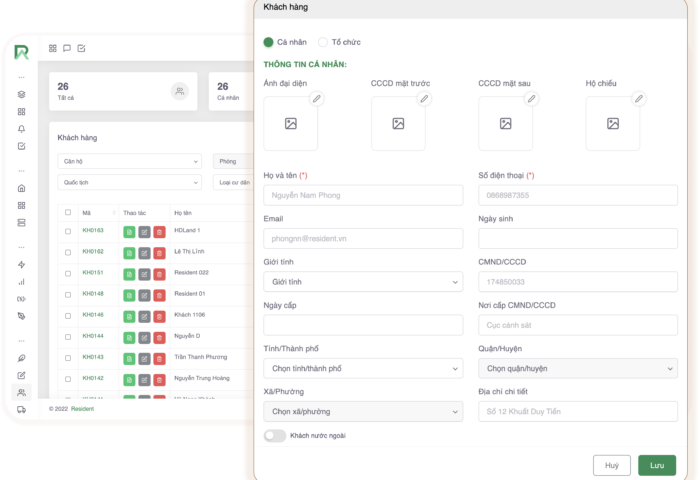Screen dimensions: 700x480
Task: Expand the Chọn tỉnh/thành phố dropdown
Action: (363, 368)
